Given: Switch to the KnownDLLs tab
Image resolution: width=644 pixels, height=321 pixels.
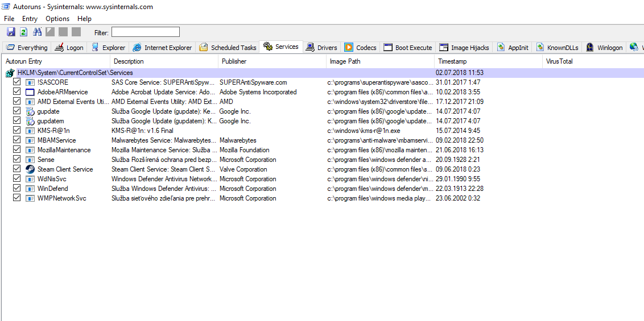Looking at the screenshot, I should tap(557, 48).
